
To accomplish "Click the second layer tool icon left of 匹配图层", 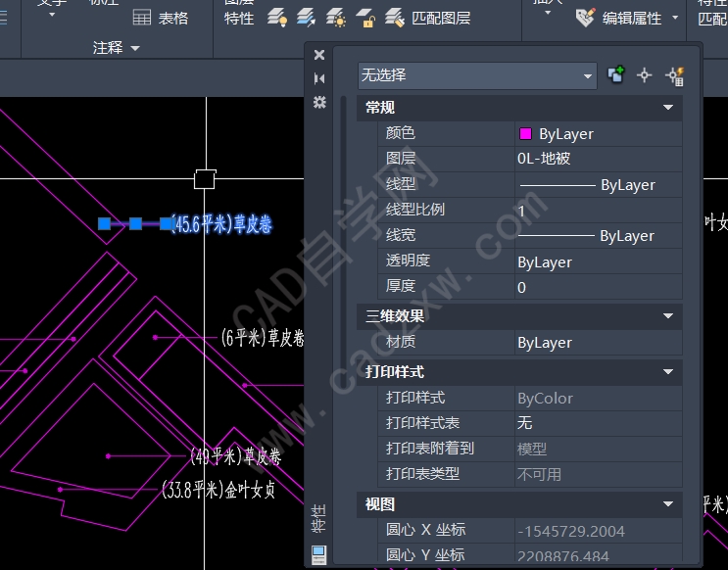I will (306, 18).
